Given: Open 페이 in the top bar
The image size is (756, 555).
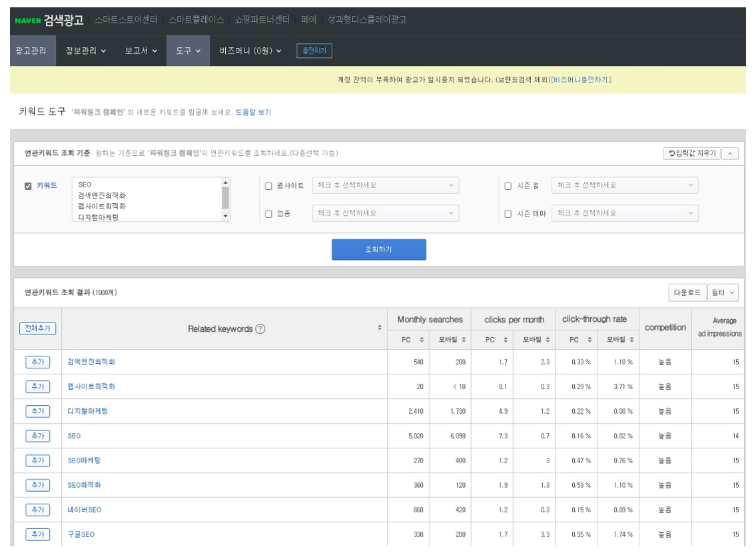Looking at the screenshot, I should tap(308, 20).
